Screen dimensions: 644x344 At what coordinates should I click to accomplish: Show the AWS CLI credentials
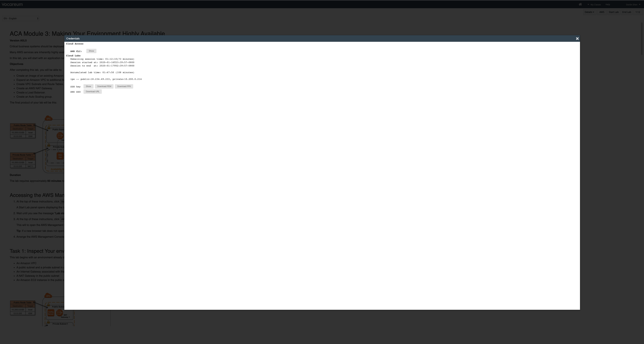click(91, 51)
